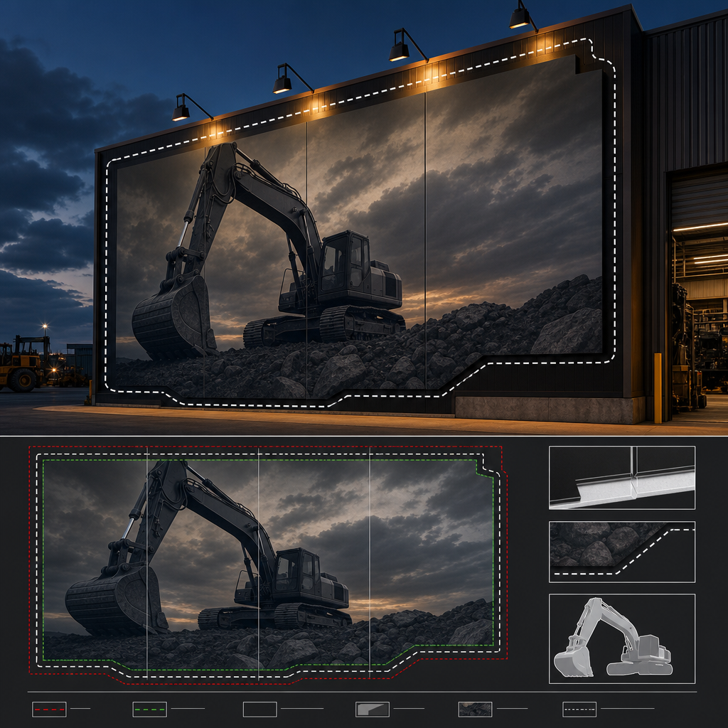Viewport: 728px width, 728px height.
Task: Select the empty dark rectangle legend swatch
Action: 260,710
